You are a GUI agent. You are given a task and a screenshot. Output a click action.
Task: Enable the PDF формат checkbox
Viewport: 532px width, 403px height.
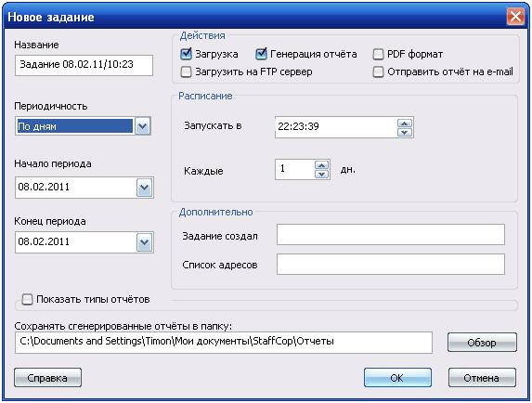point(378,54)
